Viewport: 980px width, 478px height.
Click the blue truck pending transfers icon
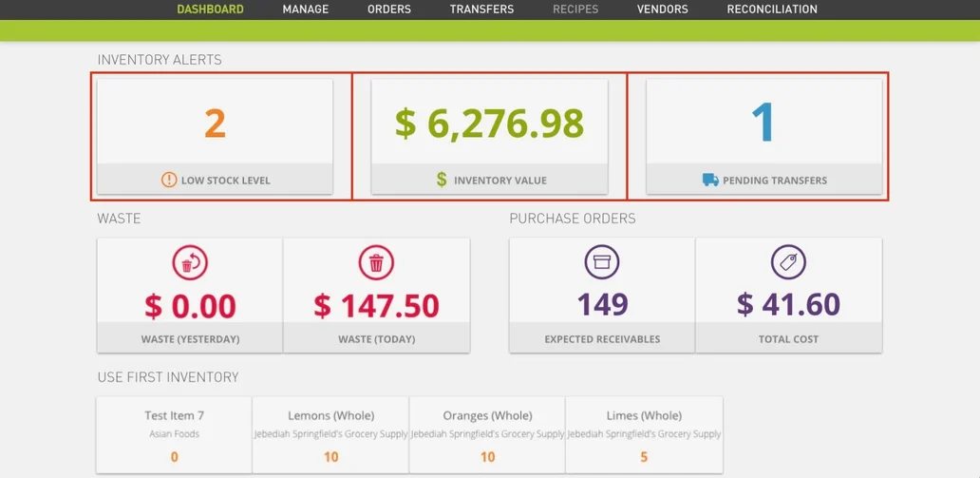click(x=710, y=180)
